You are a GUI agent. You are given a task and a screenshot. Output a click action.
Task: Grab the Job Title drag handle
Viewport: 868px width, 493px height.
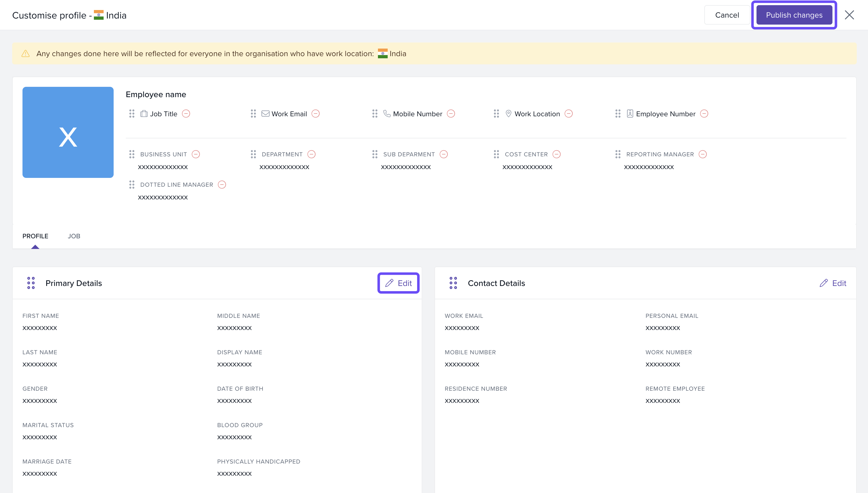(x=132, y=114)
